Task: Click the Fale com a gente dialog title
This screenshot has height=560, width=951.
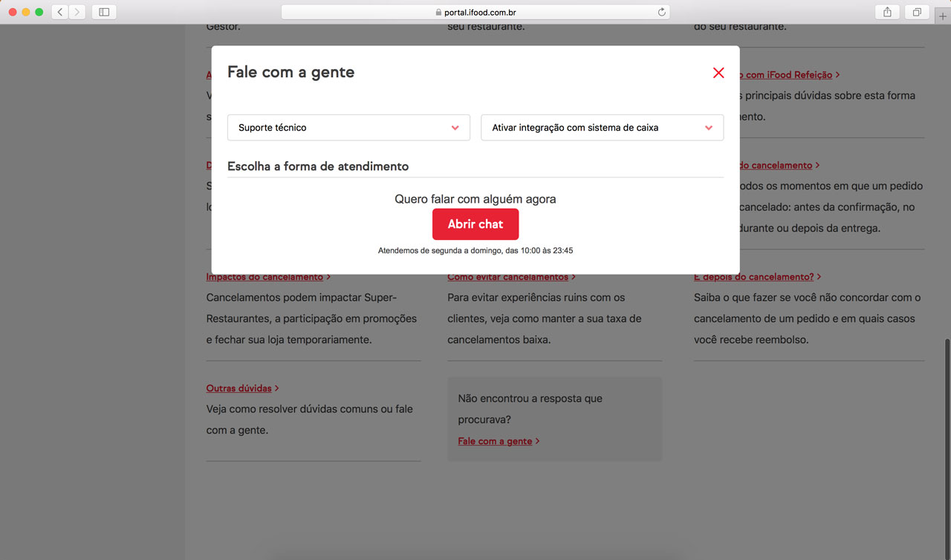Action: point(291,72)
